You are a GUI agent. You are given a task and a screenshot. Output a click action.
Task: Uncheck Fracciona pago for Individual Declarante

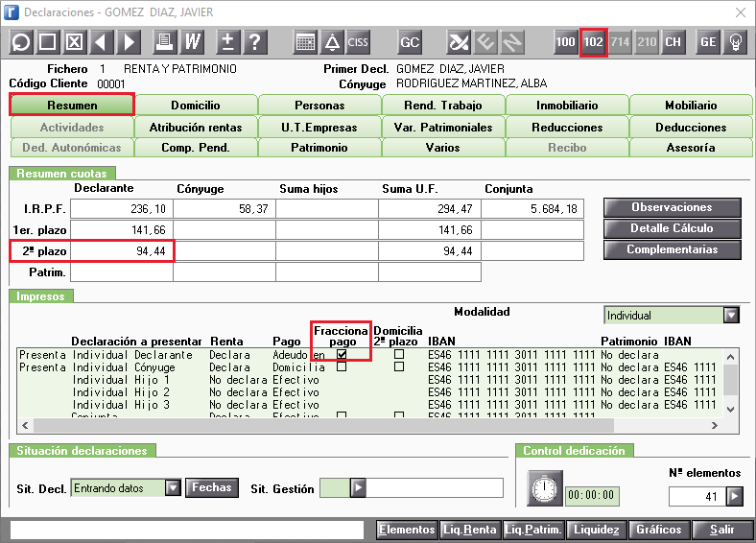(342, 354)
